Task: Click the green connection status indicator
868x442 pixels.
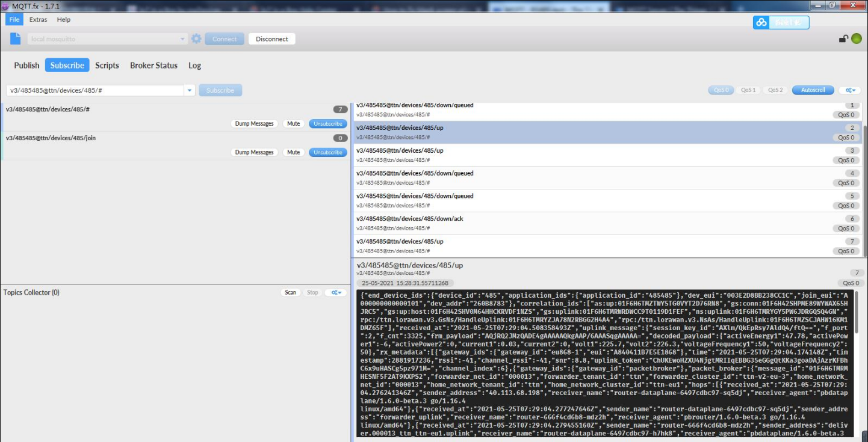Action: coord(856,39)
